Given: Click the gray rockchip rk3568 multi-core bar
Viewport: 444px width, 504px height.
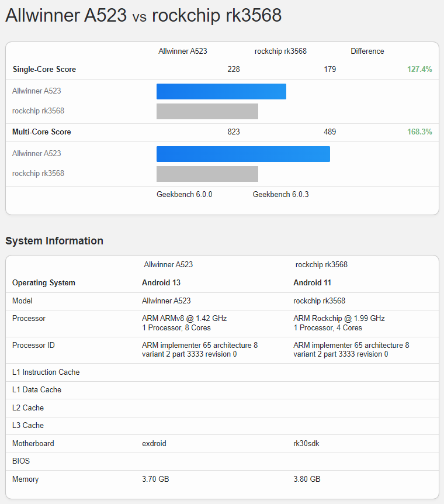Looking at the screenshot, I should (207, 174).
